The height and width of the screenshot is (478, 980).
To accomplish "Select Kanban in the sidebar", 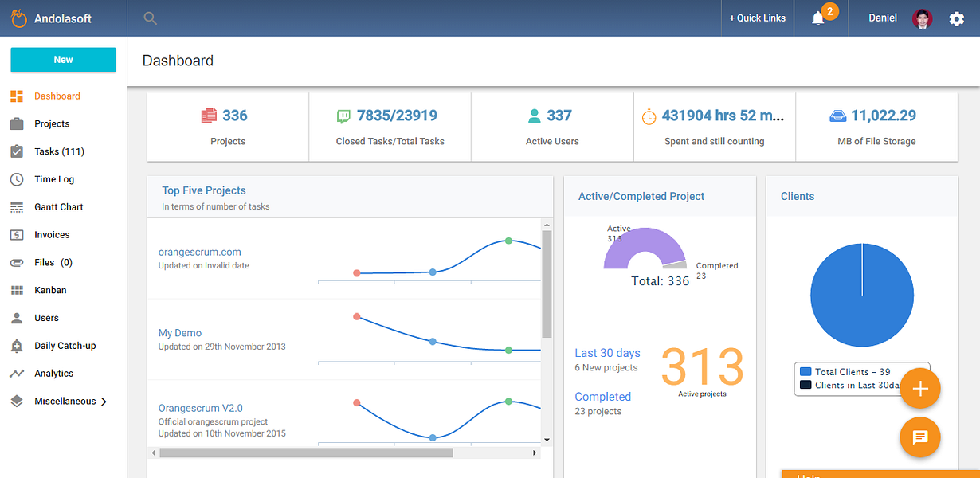I will 50,290.
